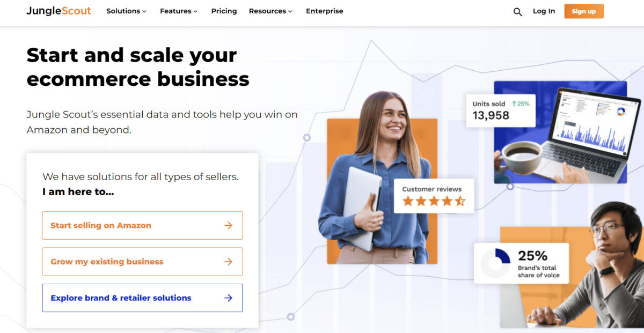Click the Log In link

click(544, 11)
